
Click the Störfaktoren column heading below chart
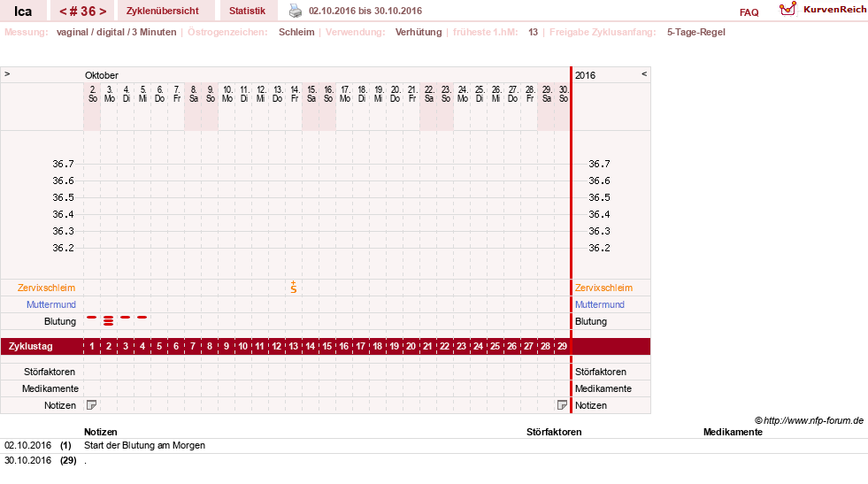(554, 432)
